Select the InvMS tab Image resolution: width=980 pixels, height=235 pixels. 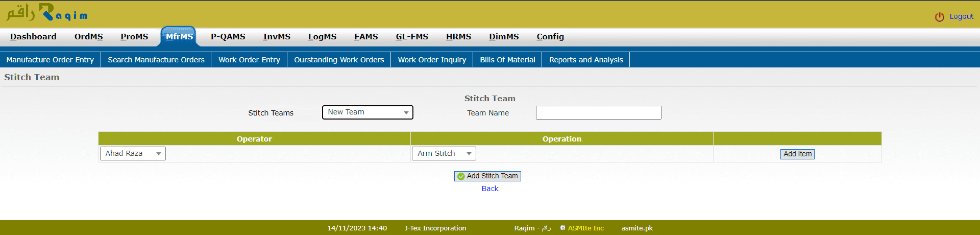[x=277, y=37]
